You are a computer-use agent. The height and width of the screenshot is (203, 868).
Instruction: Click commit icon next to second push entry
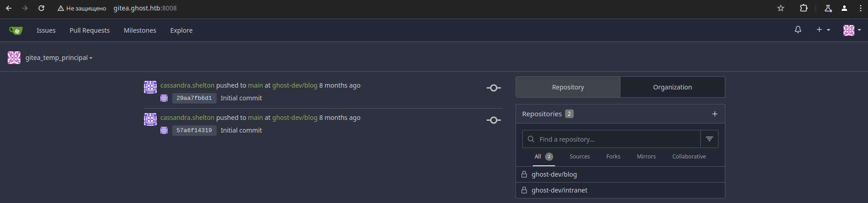[x=494, y=120]
